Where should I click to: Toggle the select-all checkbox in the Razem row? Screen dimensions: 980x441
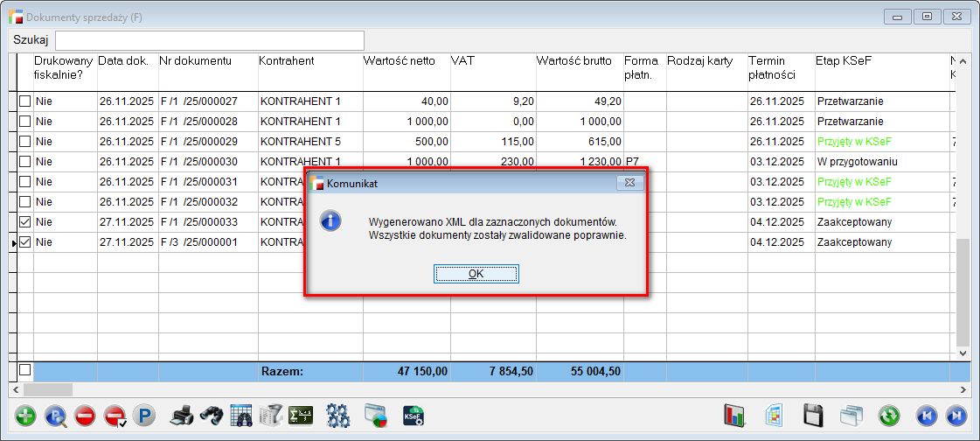tap(24, 370)
